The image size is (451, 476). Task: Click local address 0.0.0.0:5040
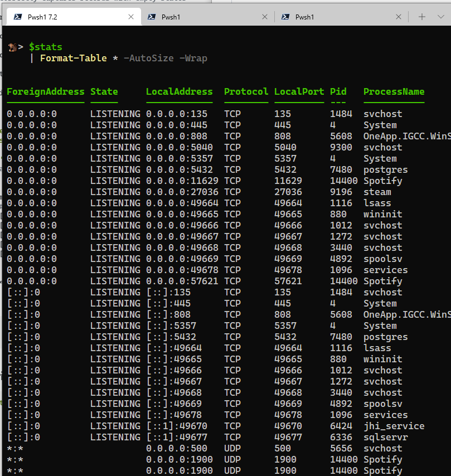tap(180, 148)
